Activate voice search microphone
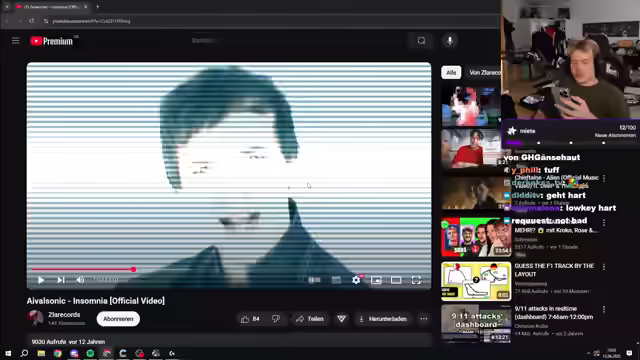The width and height of the screenshot is (640, 360). click(449, 40)
